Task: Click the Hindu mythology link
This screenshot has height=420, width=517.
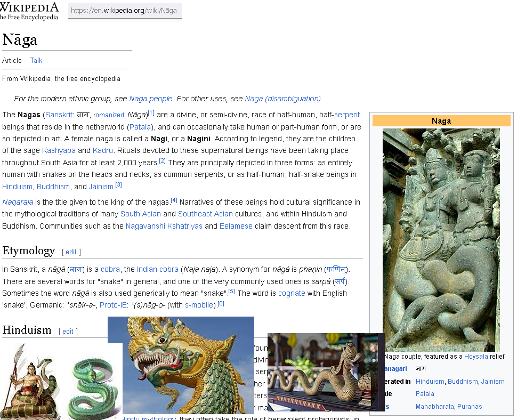Action: point(149,418)
